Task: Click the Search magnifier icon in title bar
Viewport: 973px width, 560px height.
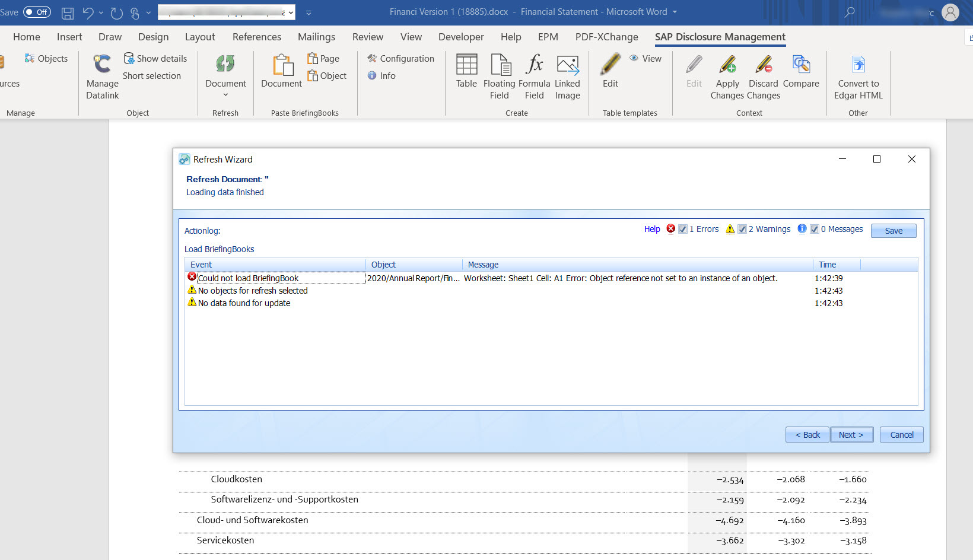Action: click(x=850, y=12)
